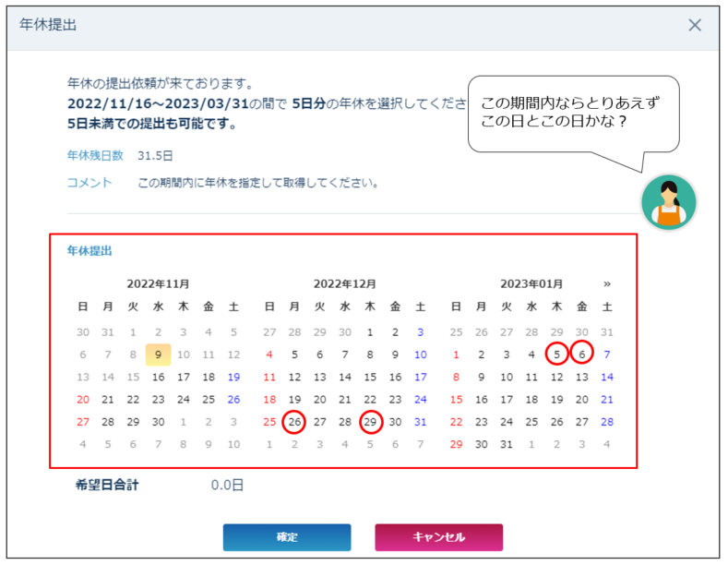Screen dimensions: 728x565
Task: Click the コメント label
Action: pyautogui.click(x=90, y=183)
